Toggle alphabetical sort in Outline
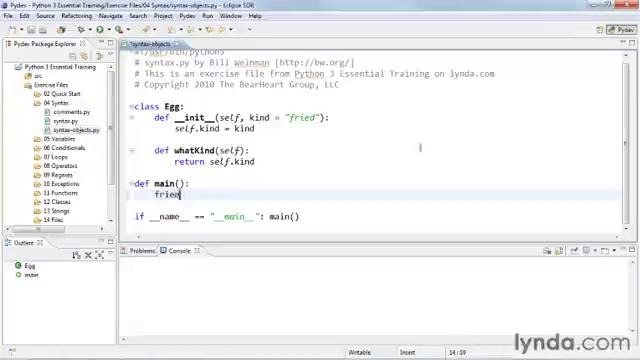Image resolution: width=640 pixels, height=360 pixels. pos(76,256)
